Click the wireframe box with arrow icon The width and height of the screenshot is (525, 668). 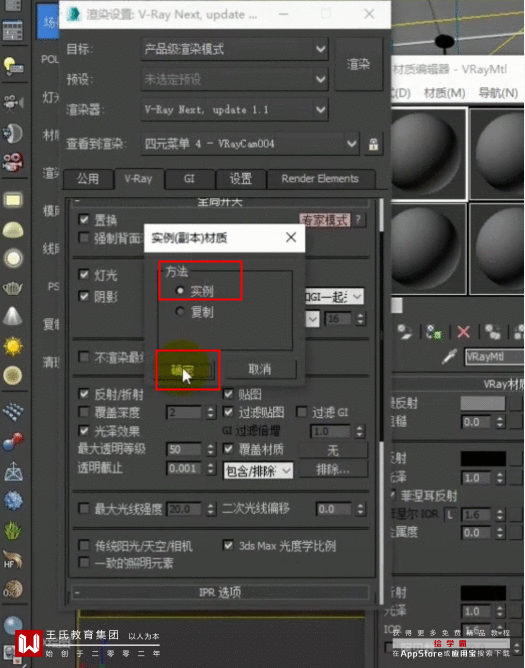pyautogui.click(x=13, y=472)
